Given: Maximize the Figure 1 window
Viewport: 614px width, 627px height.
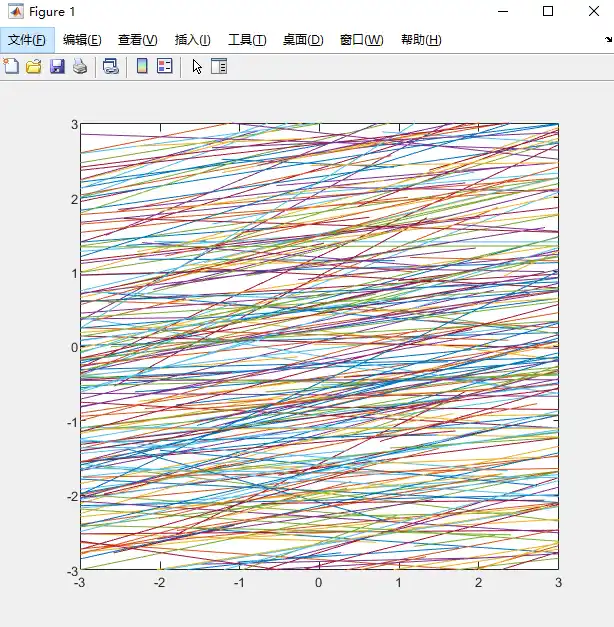Looking at the screenshot, I should [x=548, y=12].
